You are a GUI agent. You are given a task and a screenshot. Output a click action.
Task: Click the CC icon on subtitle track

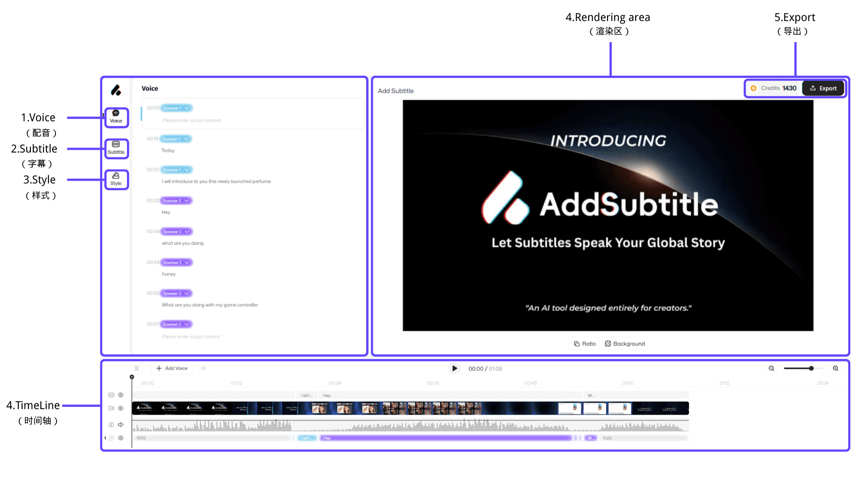point(111,395)
